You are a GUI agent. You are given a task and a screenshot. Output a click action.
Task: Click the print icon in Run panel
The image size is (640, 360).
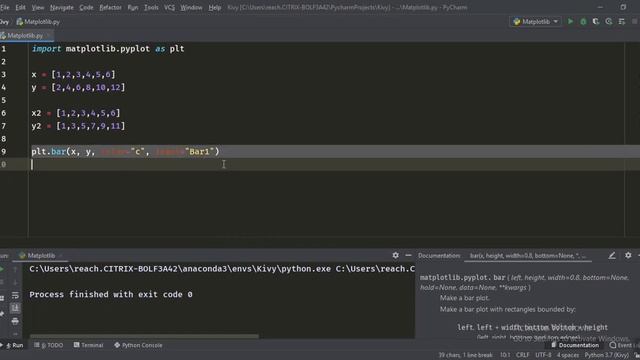pyautogui.click(x=15, y=321)
